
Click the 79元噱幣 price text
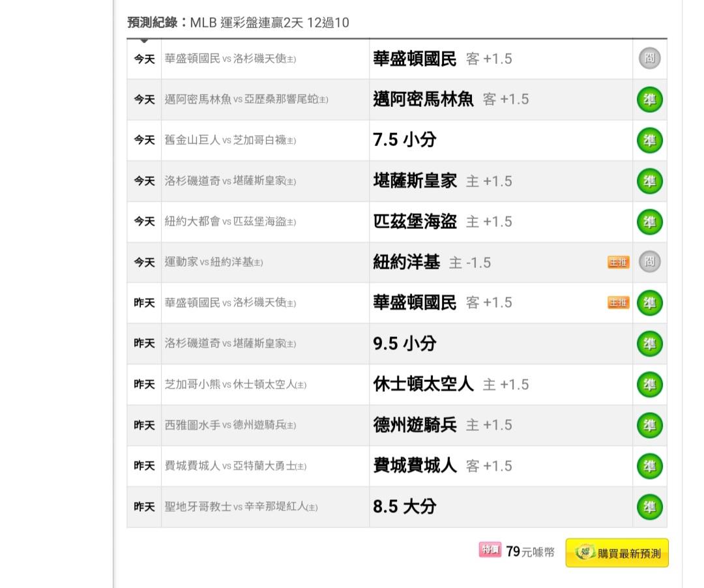530,551
